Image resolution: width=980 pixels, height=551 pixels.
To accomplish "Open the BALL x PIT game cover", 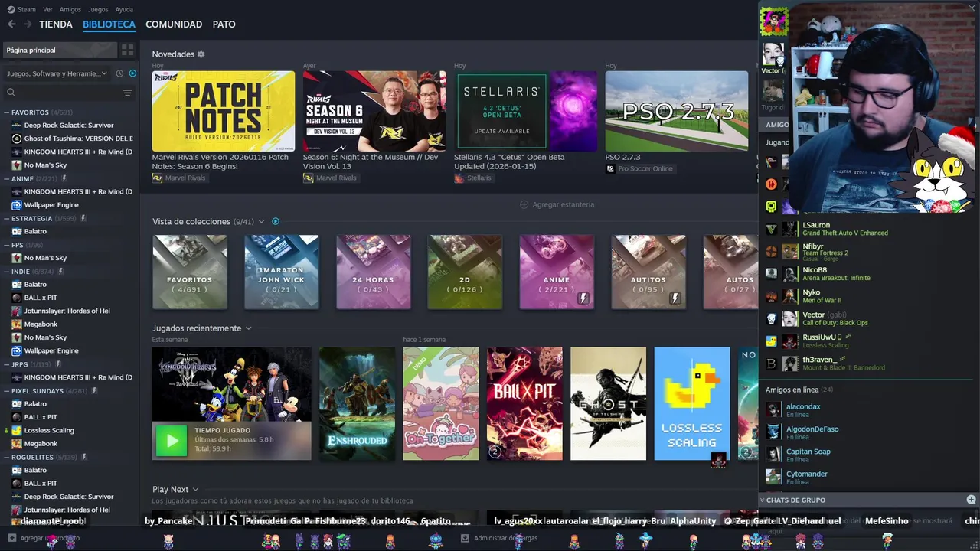I will click(524, 404).
